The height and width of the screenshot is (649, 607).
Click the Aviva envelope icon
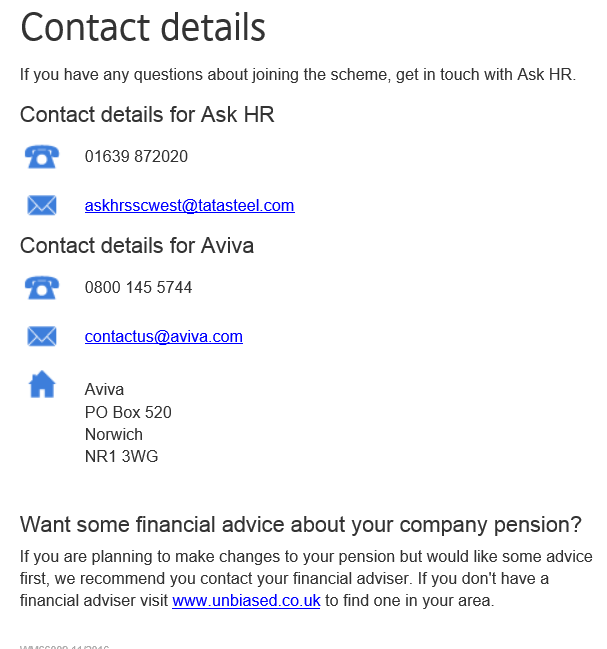41,336
